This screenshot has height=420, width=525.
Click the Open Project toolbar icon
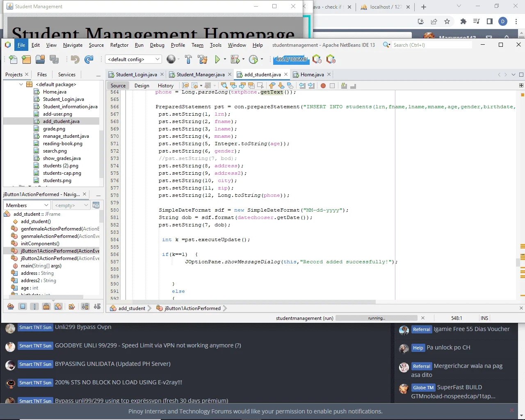coord(40,59)
